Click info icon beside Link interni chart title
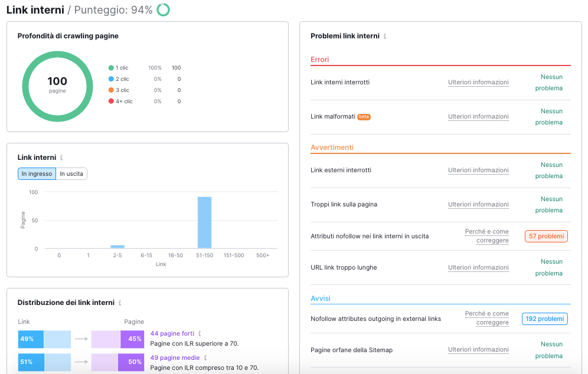The image size is (588, 374). (61, 158)
